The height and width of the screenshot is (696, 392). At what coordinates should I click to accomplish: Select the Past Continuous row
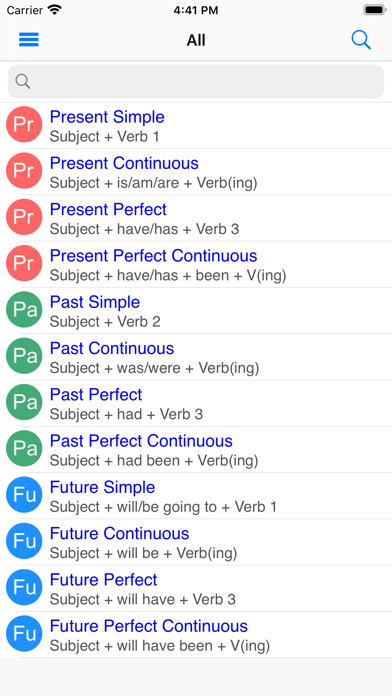click(x=196, y=357)
